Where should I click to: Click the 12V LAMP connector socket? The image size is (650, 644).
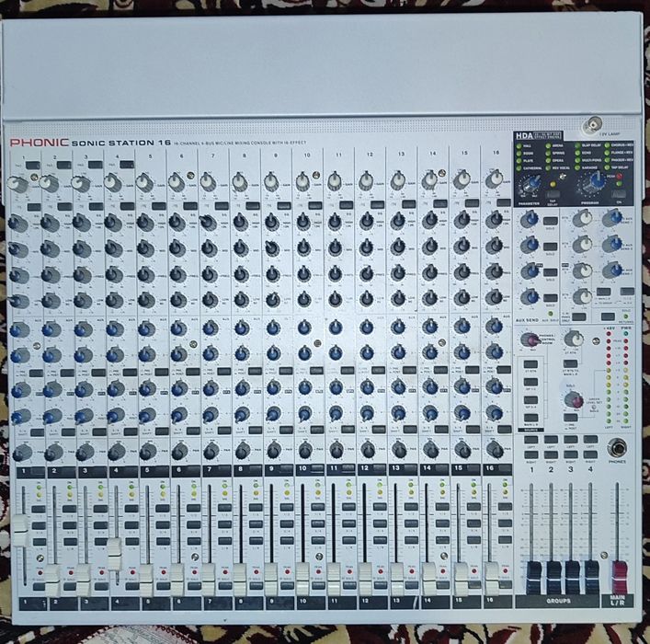click(x=592, y=125)
